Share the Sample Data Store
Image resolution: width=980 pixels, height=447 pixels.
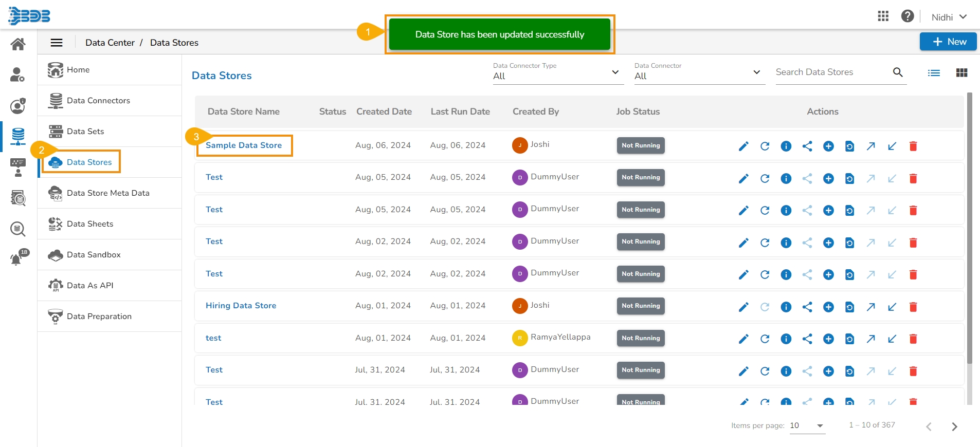pyautogui.click(x=807, y=146)
